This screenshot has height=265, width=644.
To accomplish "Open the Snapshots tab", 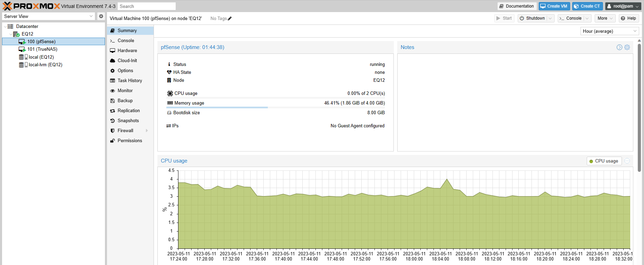I will tap(130, 120).
